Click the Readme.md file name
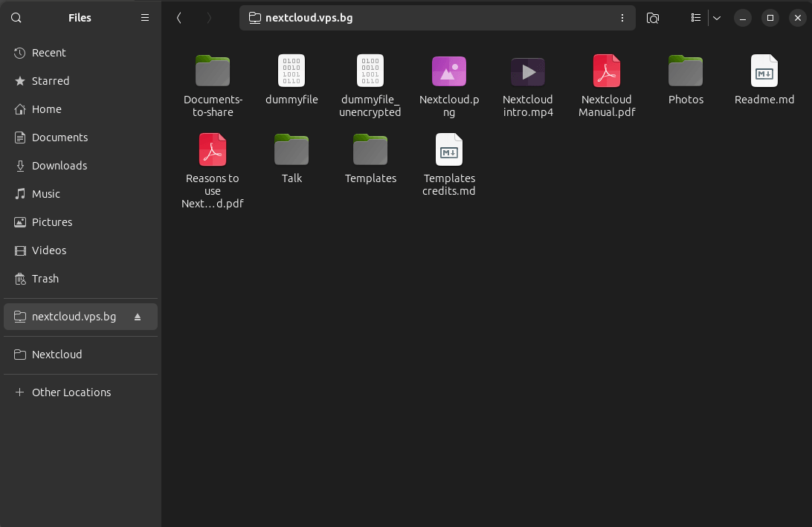This screenshot has width=812, height=527. pyautogui.click(x=764, y=100)
